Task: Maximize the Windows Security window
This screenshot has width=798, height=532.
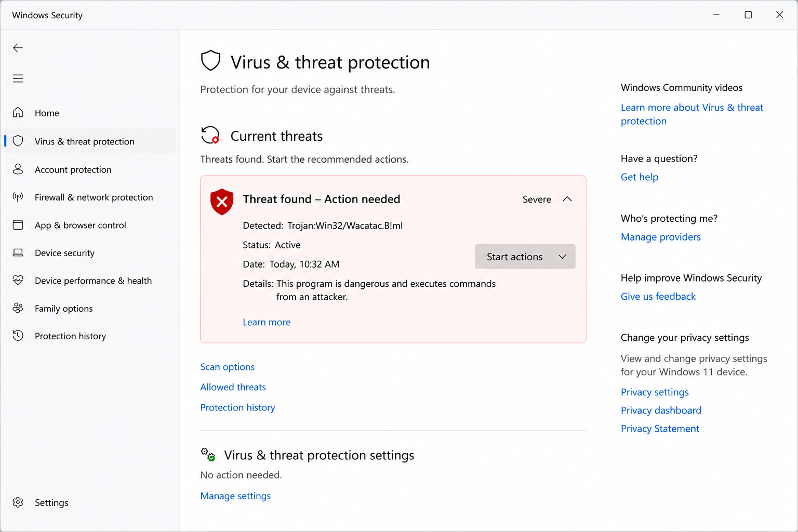Action: 748,15
